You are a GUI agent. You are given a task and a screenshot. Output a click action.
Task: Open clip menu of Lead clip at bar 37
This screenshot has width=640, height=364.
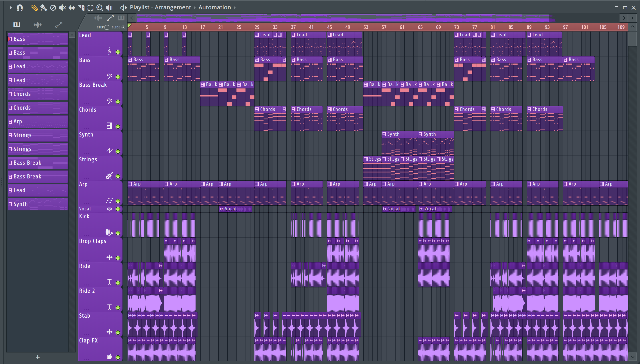point(293,35)
